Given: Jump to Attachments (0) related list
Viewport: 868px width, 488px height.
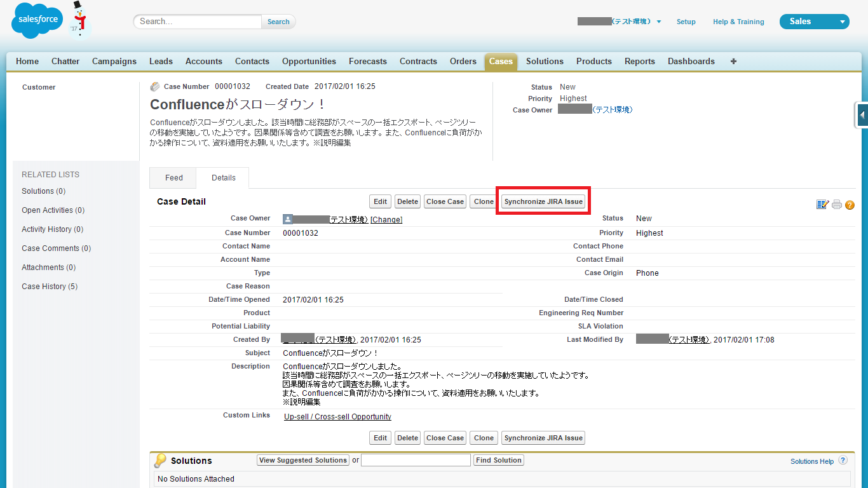Looking at the screenshot, I should point(48,268).
